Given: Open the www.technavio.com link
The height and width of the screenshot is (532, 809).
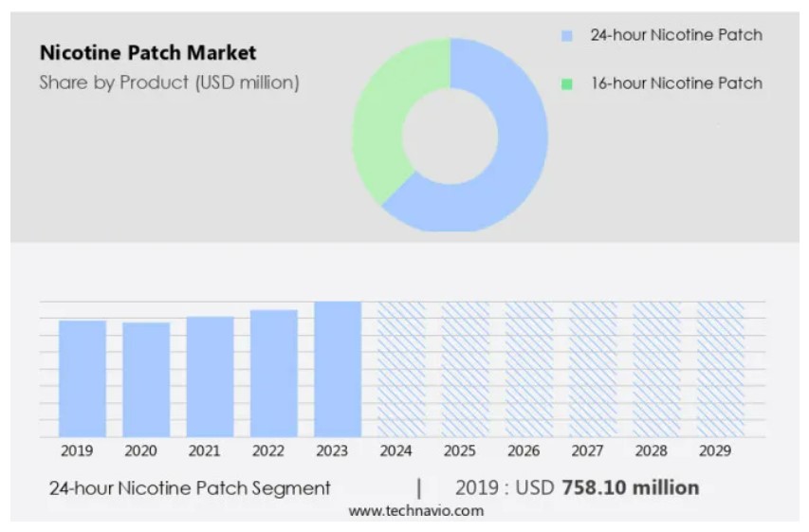Looking at the screenshot, I should coord(415,511).
